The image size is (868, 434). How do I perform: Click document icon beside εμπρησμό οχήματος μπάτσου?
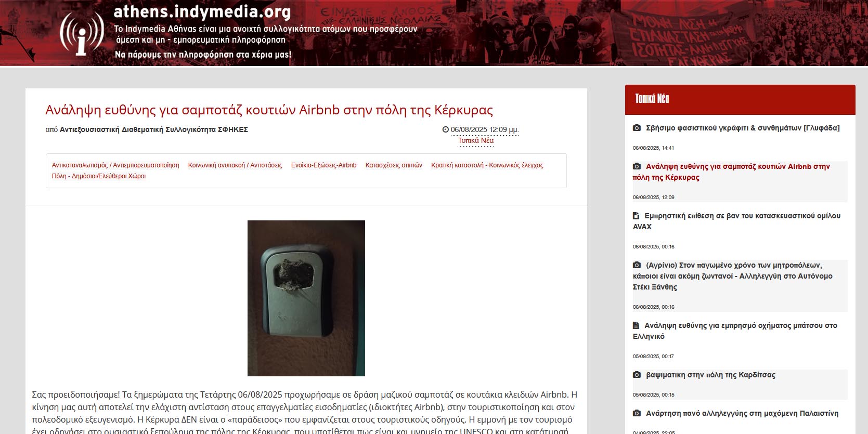[x=636, y=325]
